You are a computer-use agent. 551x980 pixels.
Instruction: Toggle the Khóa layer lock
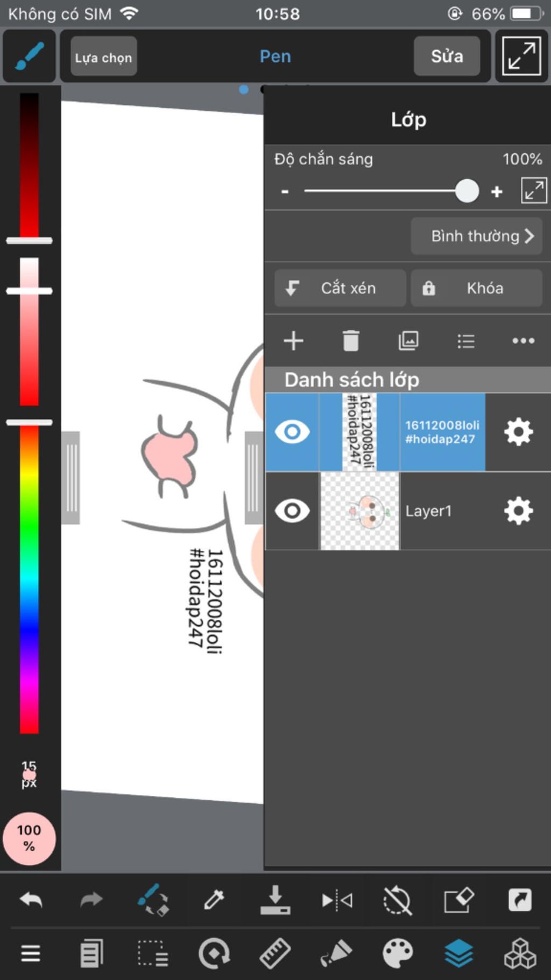tap(476, 288)
